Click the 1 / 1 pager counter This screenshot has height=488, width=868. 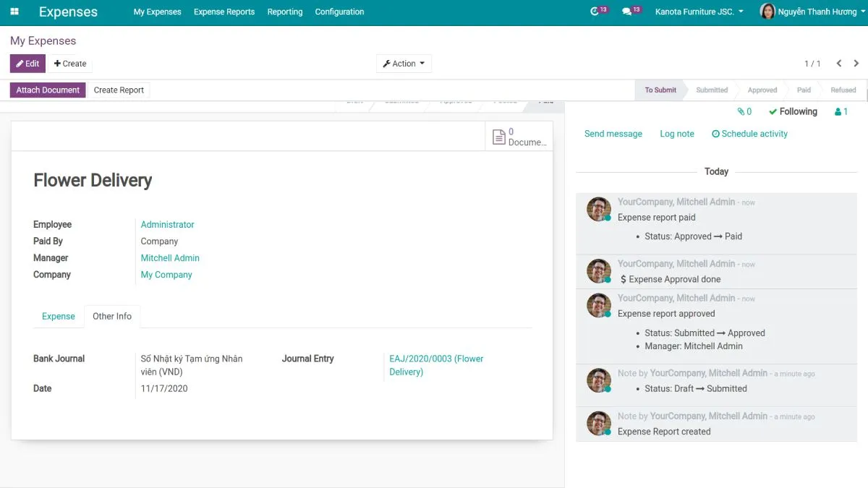click(812, 64)
